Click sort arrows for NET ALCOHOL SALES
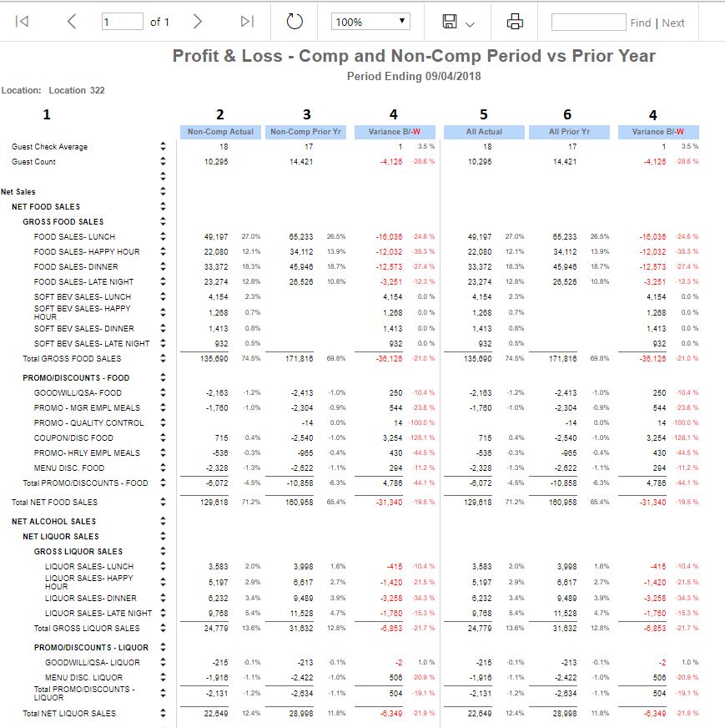725x728 pixels. pyautogui.click(x=163, y=522)
